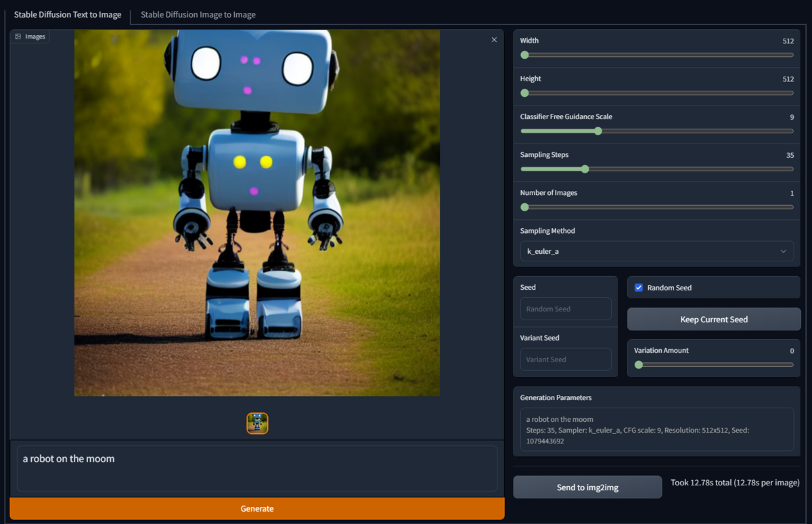The width and height of the screenshot is (812, 524).
Task: Click the prompt box containing 'a robot on the moom'
Action: tap(257, 468)
